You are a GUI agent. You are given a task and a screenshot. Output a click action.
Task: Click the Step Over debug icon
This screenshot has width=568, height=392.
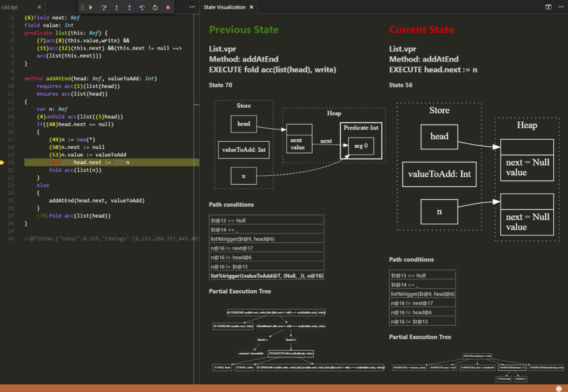click(x=104, y=7)
